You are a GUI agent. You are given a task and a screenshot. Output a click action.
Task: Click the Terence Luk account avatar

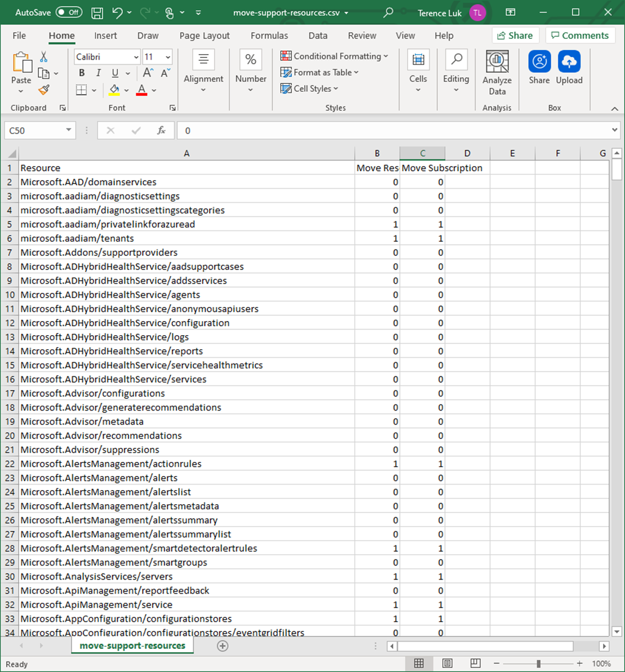[x=477, y=13]
